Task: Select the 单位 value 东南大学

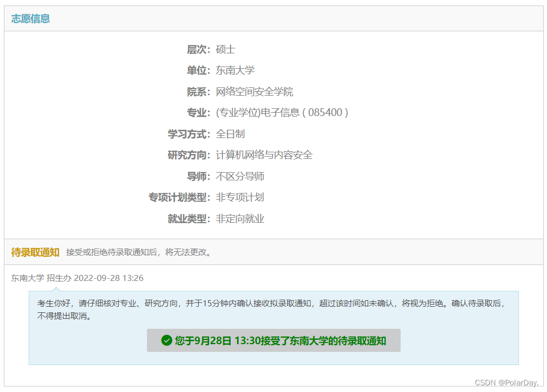Action: pos(235,70)
